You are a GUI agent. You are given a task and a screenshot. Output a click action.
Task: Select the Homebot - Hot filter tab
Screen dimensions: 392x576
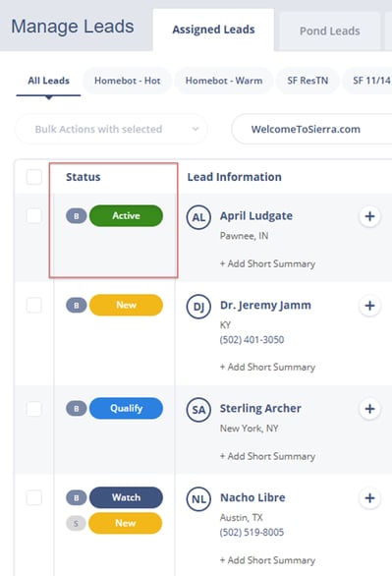127,81
